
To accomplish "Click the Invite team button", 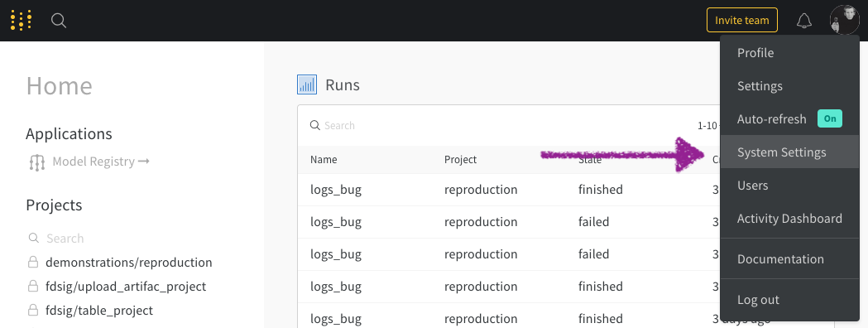I will 741,21.
